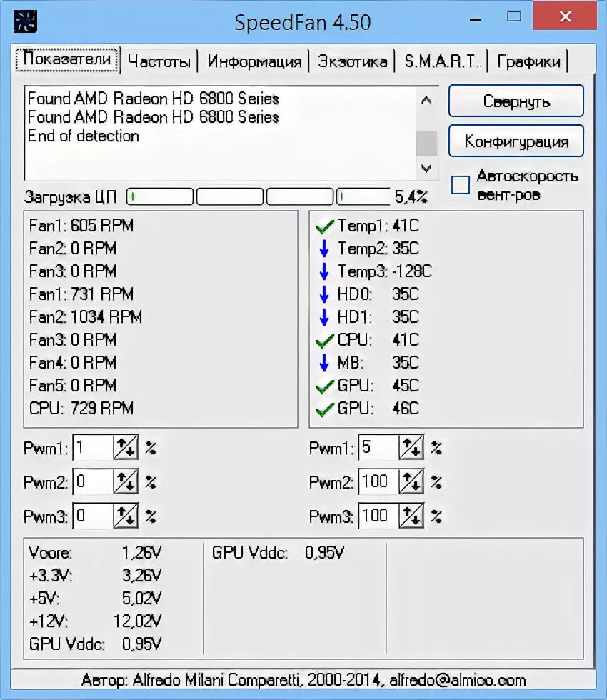The height and width of the screenshot is (700, 607).
Task: Click left Pwm3 spinner arrows
Action: click(126, 516)
